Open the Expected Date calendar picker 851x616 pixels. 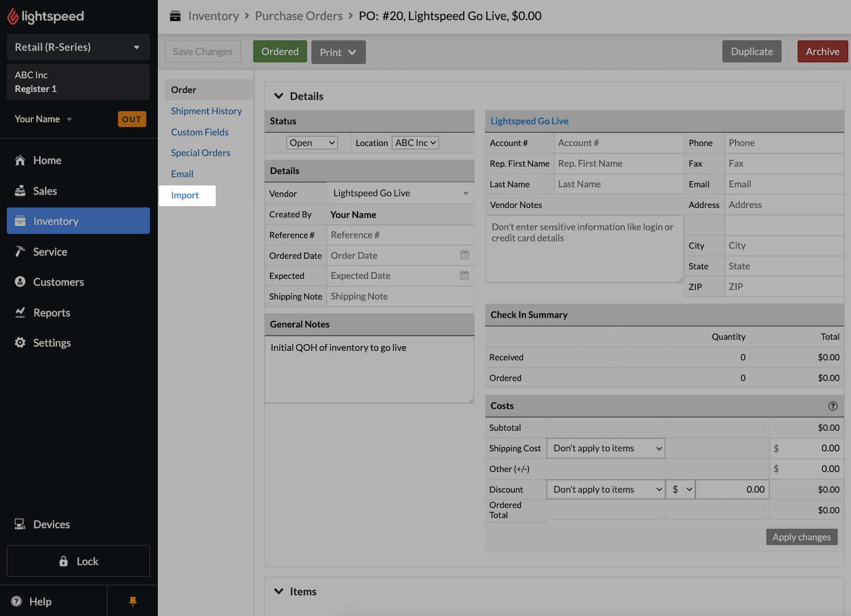[x=465, y=276]
